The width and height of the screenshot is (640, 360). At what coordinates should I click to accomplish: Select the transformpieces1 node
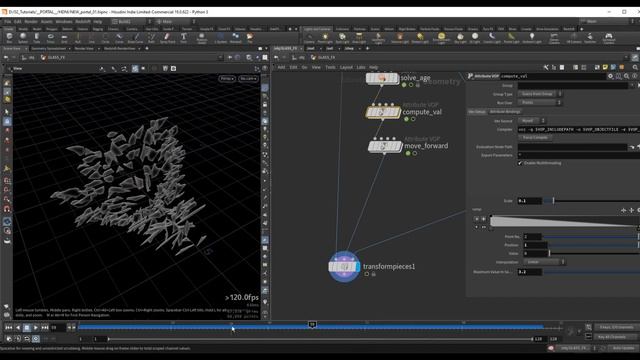point(344,267)
